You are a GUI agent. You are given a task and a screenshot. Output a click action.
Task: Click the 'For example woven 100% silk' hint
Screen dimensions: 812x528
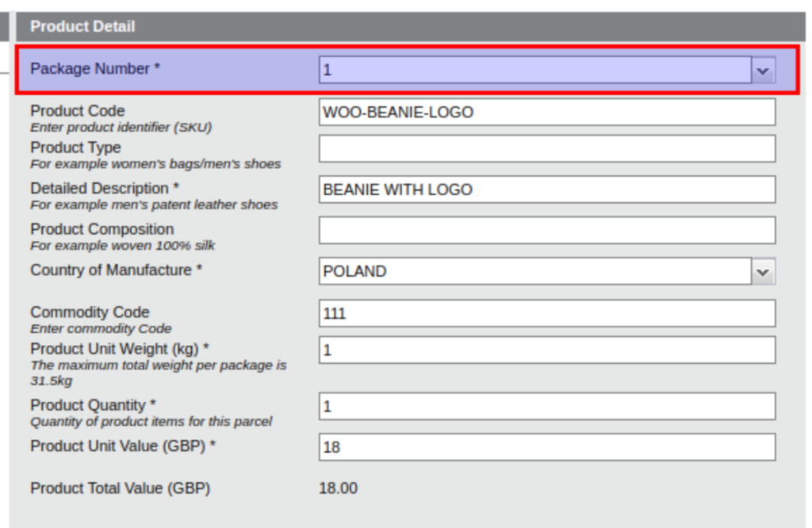[x=123, y=245]
